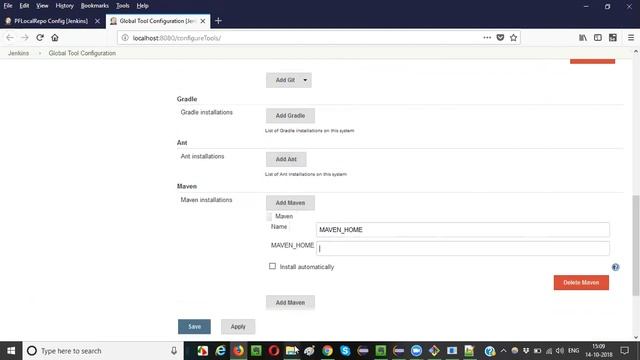Click the Type here to search box
Viewport: 640px width, 360px height.
(x=104, y=351)
